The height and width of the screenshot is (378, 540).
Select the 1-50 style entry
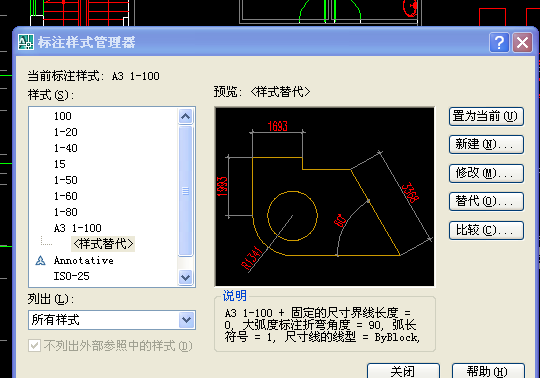pyautogui.click(x=65, y=180)
